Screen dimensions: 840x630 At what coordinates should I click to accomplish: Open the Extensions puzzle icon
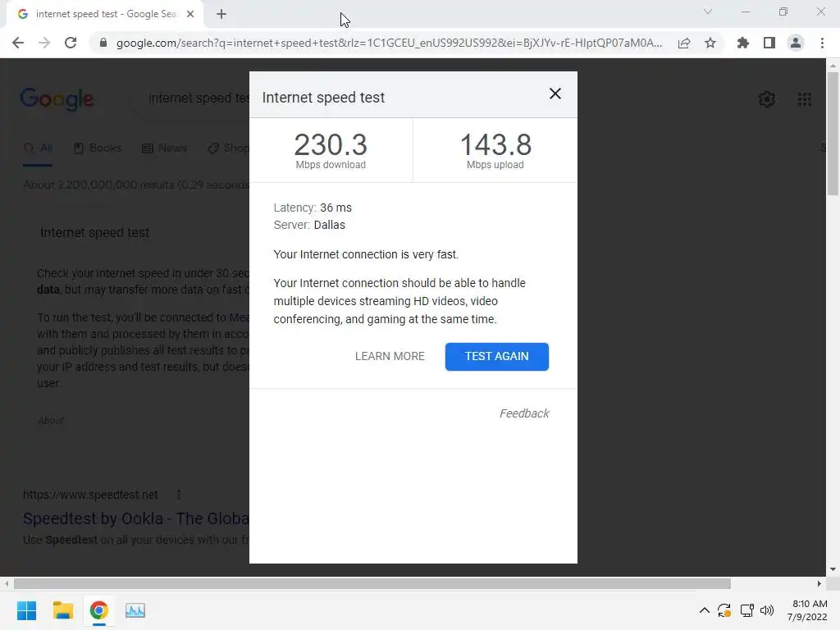[x=742, y=43]
